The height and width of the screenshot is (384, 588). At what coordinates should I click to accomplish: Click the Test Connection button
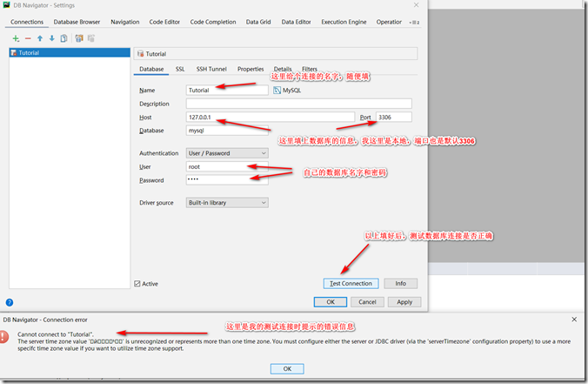pos(351,283)
